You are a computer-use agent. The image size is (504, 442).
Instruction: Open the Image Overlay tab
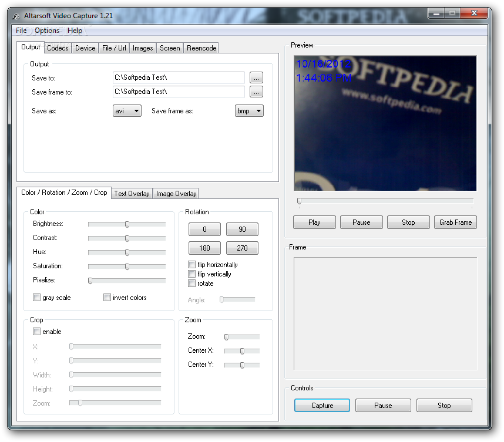[176, 194]
